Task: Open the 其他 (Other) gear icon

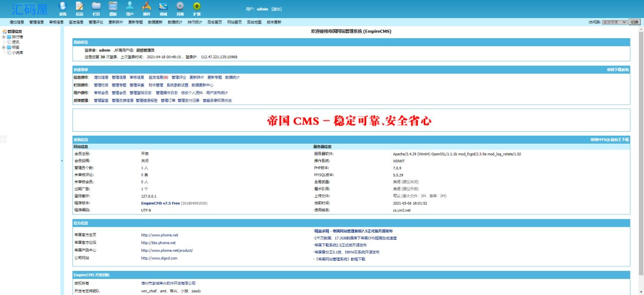Action: point(180,8)
